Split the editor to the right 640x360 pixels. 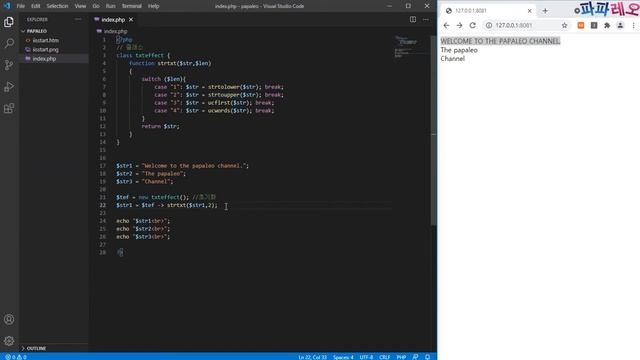point(413,19)
